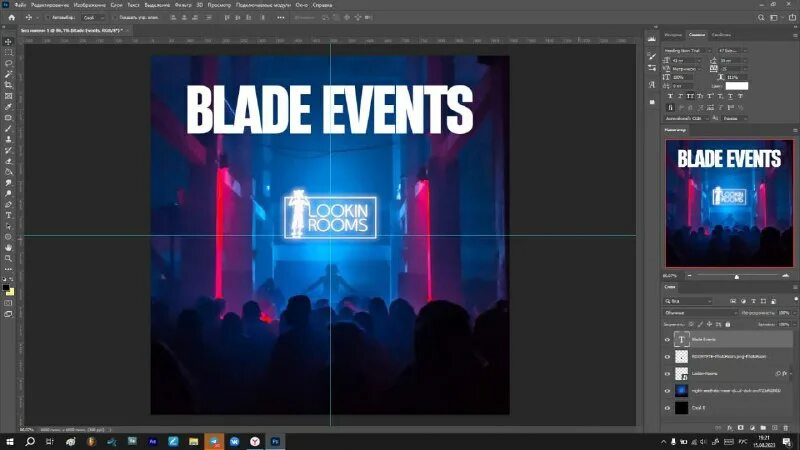This screenshot has height=450, width=800.
Task: Toggle Faux Bold in Character panel
Action: click(670, 96)
